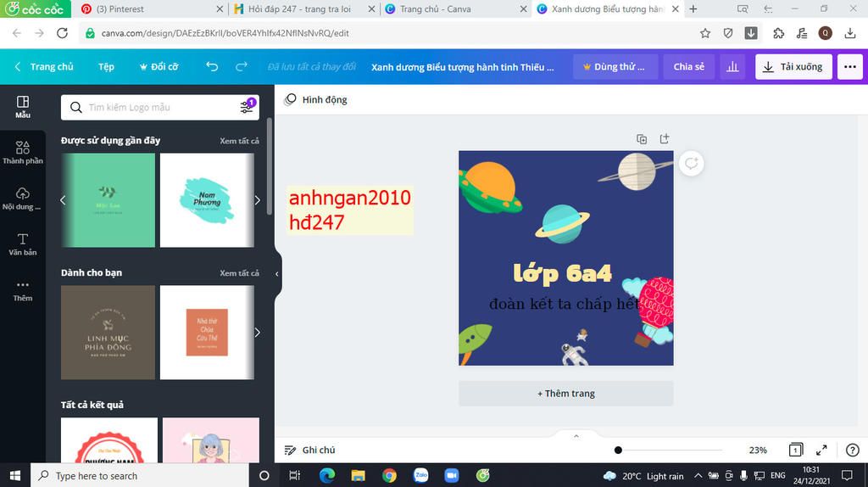
Task: Adjust the zoom slider handle
Action: point(618,450)
